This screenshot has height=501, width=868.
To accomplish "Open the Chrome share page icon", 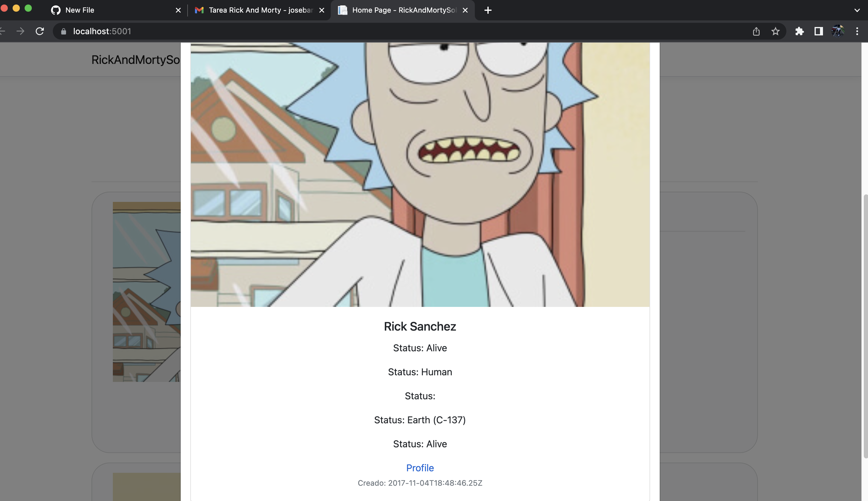I will coord(756,31).
